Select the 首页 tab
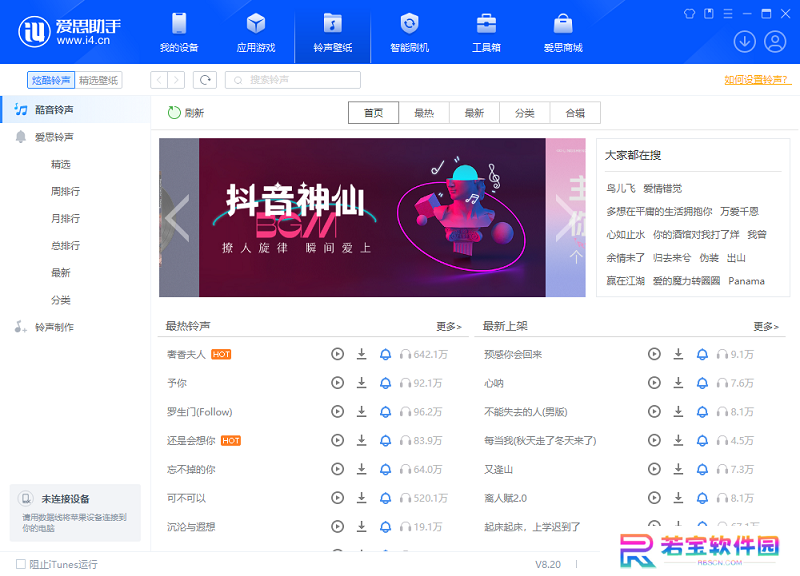This screenshot has width=800, height=576. pyautogui.click(x=373, y=113)
